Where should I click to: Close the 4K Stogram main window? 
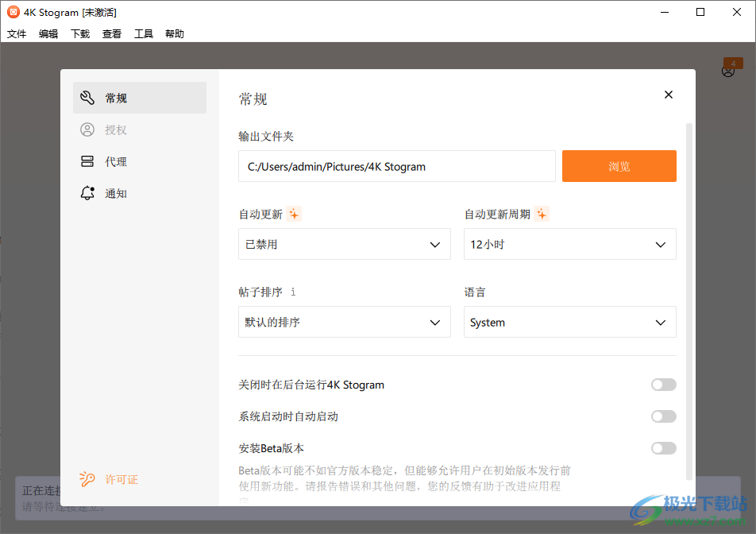pyautogui.click(x=737, y=12)
